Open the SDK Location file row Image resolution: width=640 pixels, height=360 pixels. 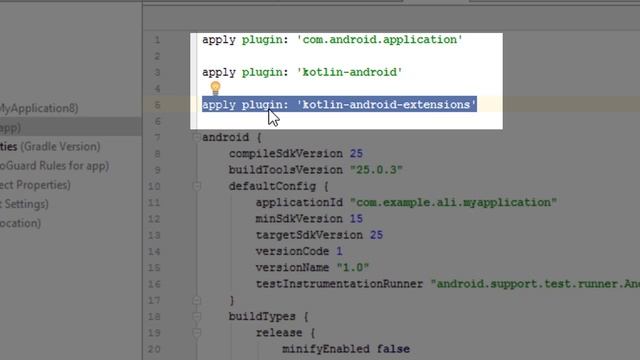point(71,223)
